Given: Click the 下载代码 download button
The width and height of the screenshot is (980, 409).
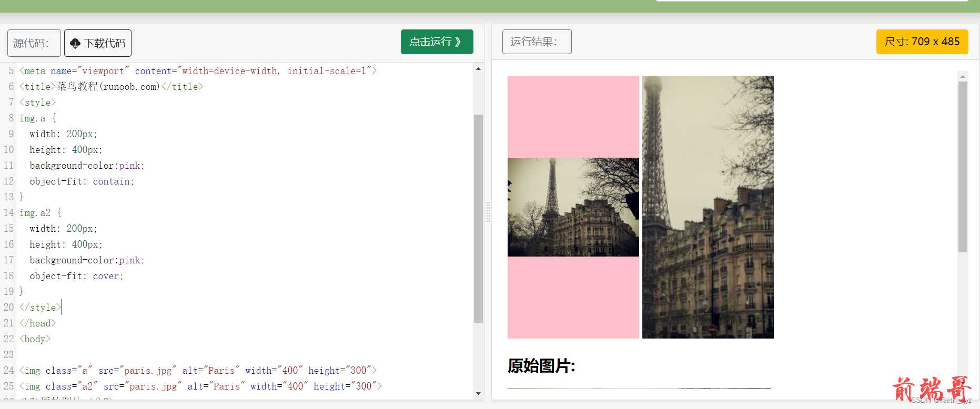Looking at the screenshot, I should [98, 43].
